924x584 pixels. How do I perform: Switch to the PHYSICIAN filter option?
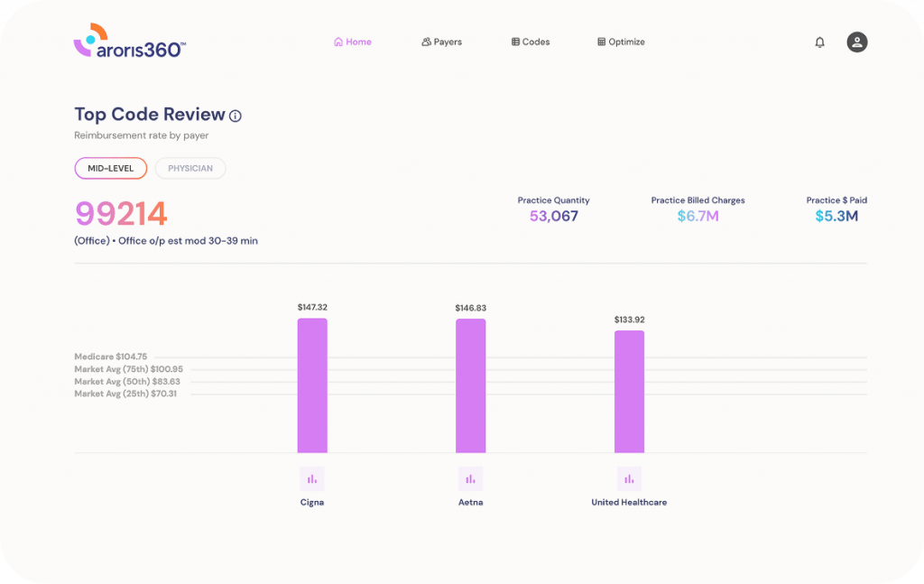tap(189, 168)
